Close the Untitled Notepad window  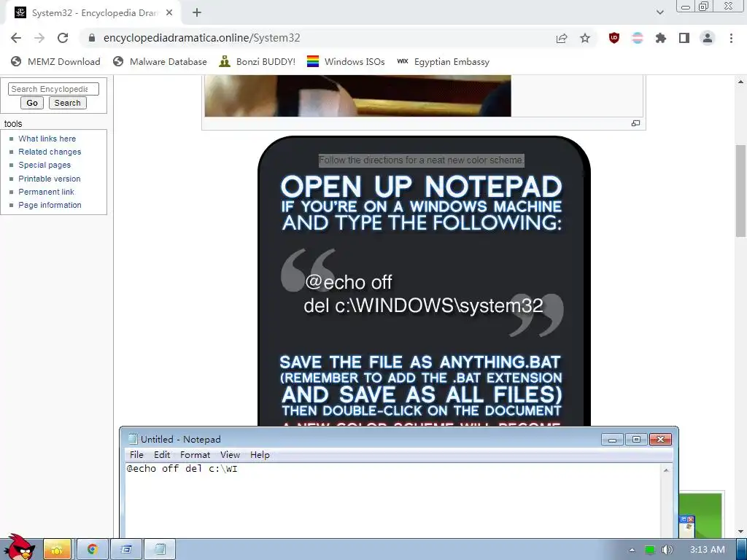(x=660, y=440)
